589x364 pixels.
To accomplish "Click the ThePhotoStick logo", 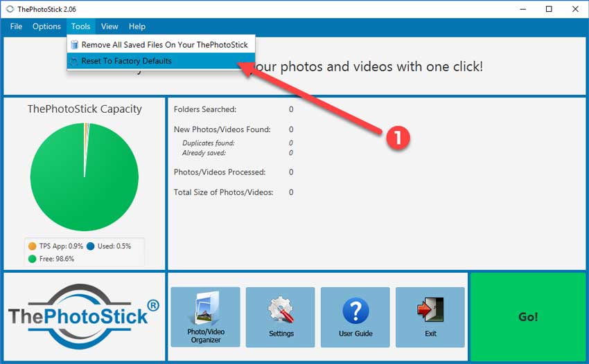I will tap(84, 316).
